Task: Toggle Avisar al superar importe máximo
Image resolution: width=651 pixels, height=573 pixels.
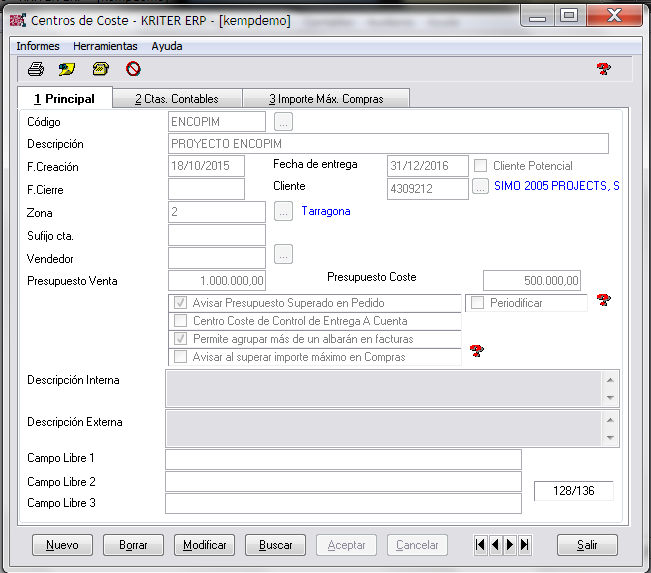Action: [x=180, y=356]
